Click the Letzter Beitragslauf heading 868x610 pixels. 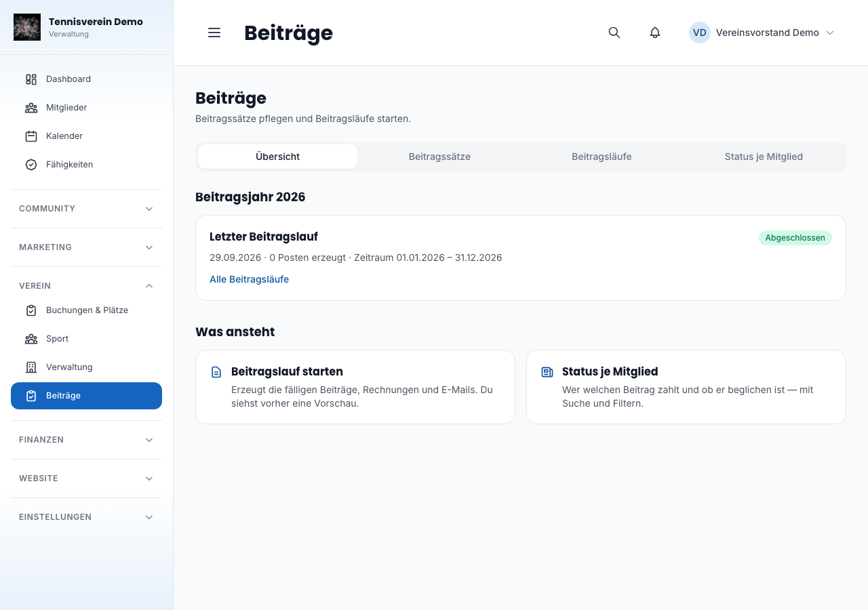point(264,237)
